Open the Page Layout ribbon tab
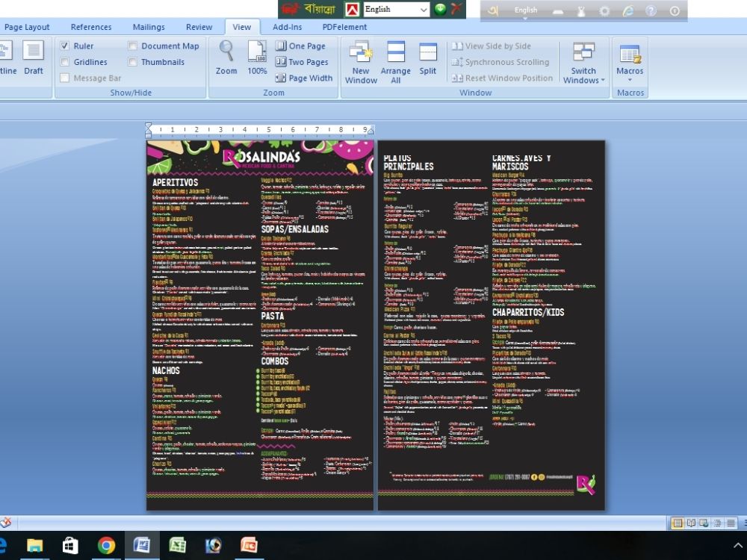The image size is (747, 560). pyautogui.click(x=27, y=27)
